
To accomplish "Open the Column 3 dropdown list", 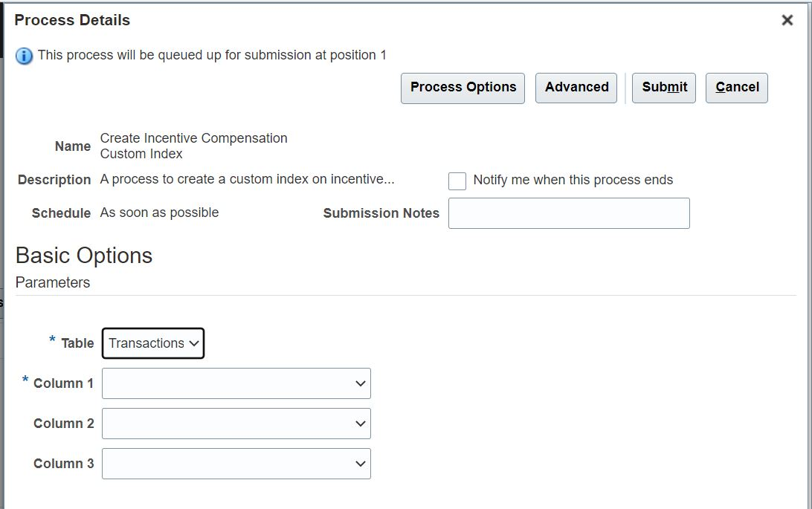I will tap(236, 464).
